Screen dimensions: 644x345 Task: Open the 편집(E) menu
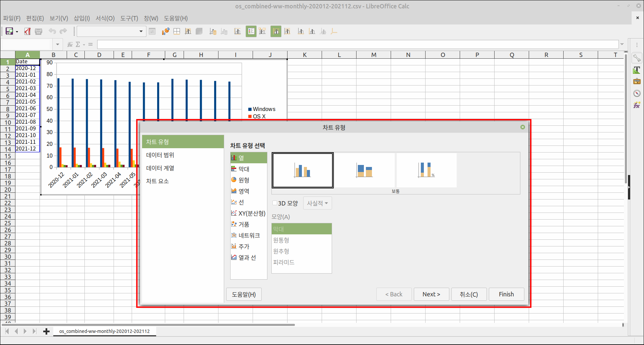tap(35, 18)
